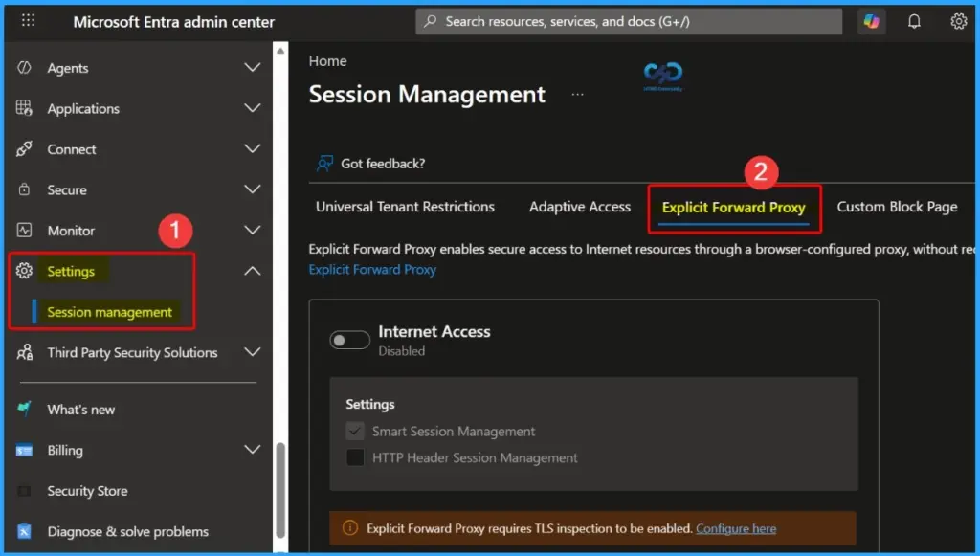Toggle the Internet Access switch
Screen dimensions: 980x556
pyautogui.click(x=350, y=340)
